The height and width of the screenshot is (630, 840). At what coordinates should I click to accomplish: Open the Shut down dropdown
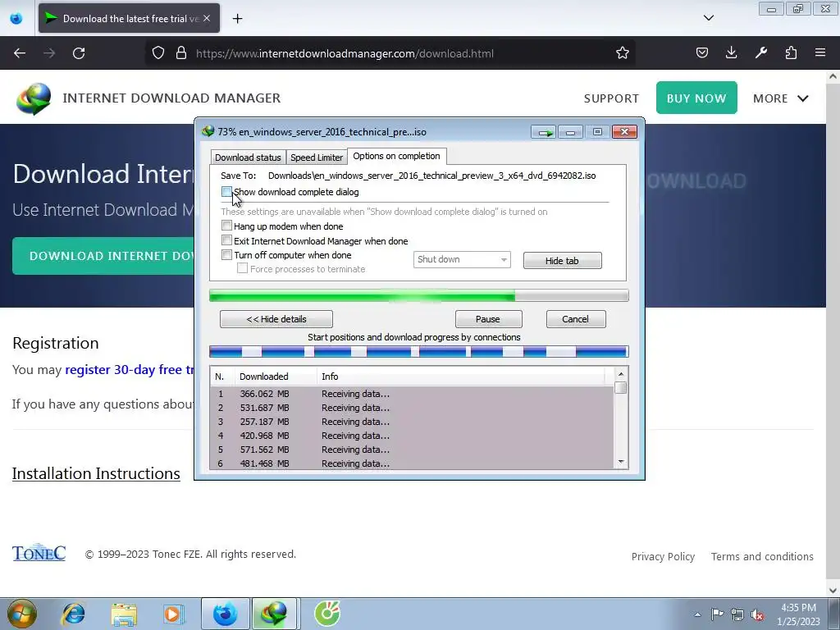pyautogui.click(x=462, y=259)
